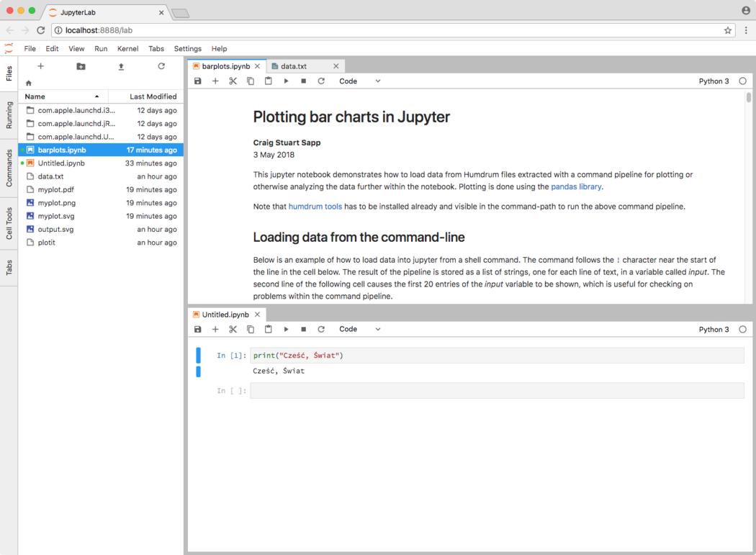756x555 pixels.
Task: Interrupt the kernel in barplots notebook toolbar
Action: pos(303,81)
